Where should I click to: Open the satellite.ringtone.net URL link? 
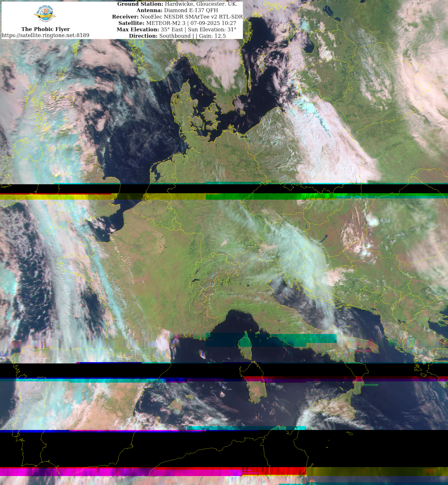click(x=46, y=35)
